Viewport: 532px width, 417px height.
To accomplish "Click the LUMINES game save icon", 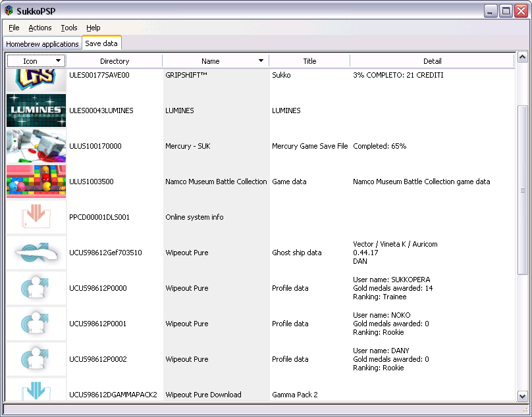I will click(36, 110).
